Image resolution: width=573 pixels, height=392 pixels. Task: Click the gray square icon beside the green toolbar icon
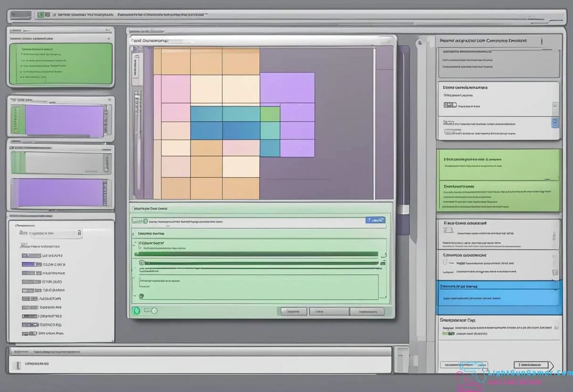tap(48, 15)
